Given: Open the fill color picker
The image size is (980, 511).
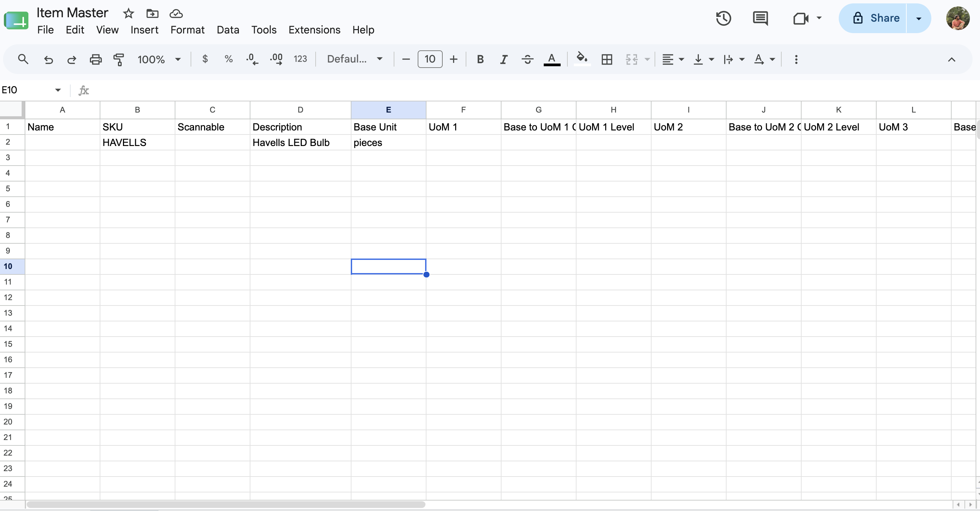Looking at the screenshot, I should click(x=582, y=59).
